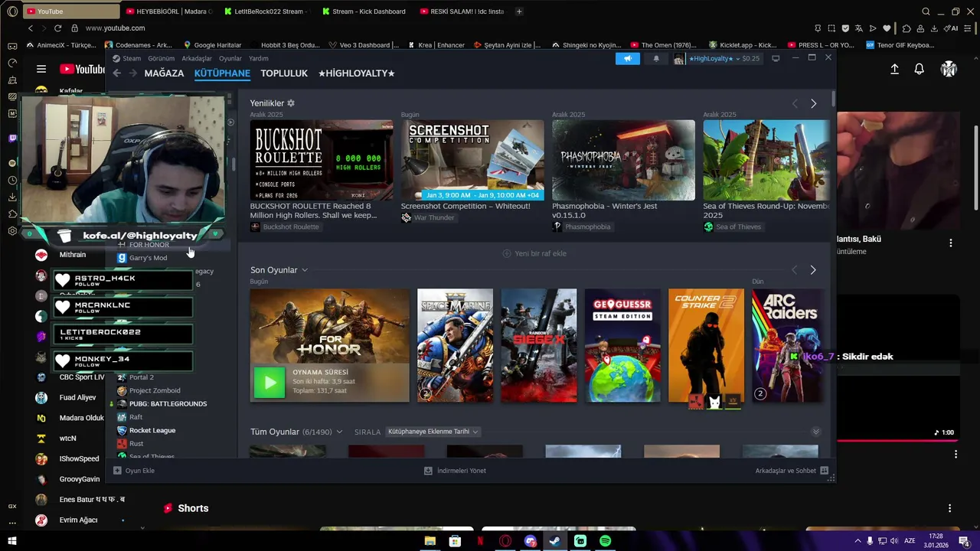Open File Explorer from taskbar
This screenshot has width=980, height=551.
click(x=430, y=541)
